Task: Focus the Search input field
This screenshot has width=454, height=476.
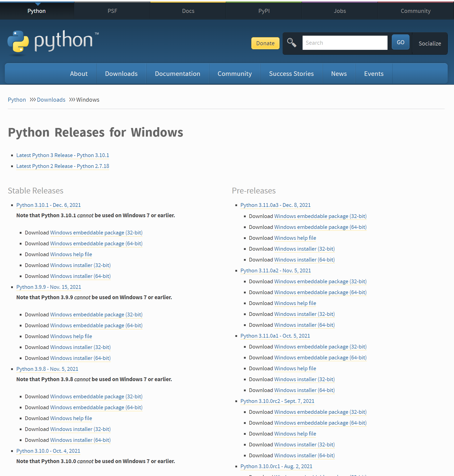Action: pos(345,43)
